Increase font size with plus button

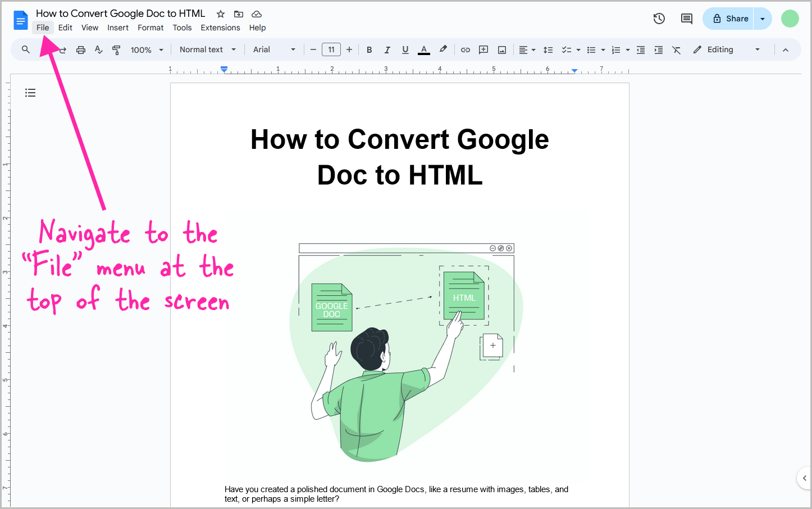(x=349, y=49)
